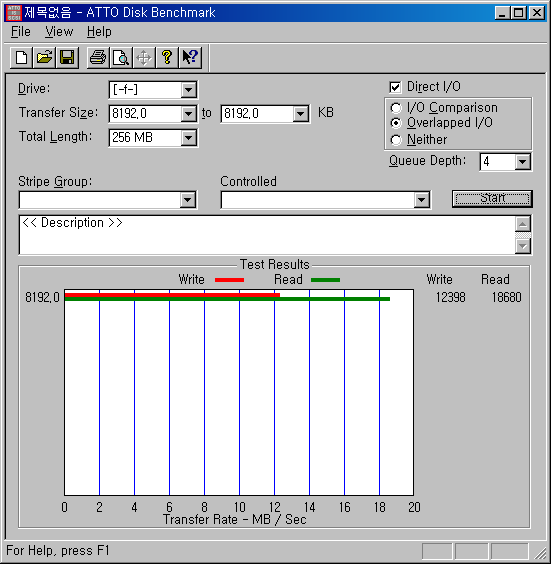Click the Queue Depth label
Screen dimensions: 551x564
click(427, 161)
